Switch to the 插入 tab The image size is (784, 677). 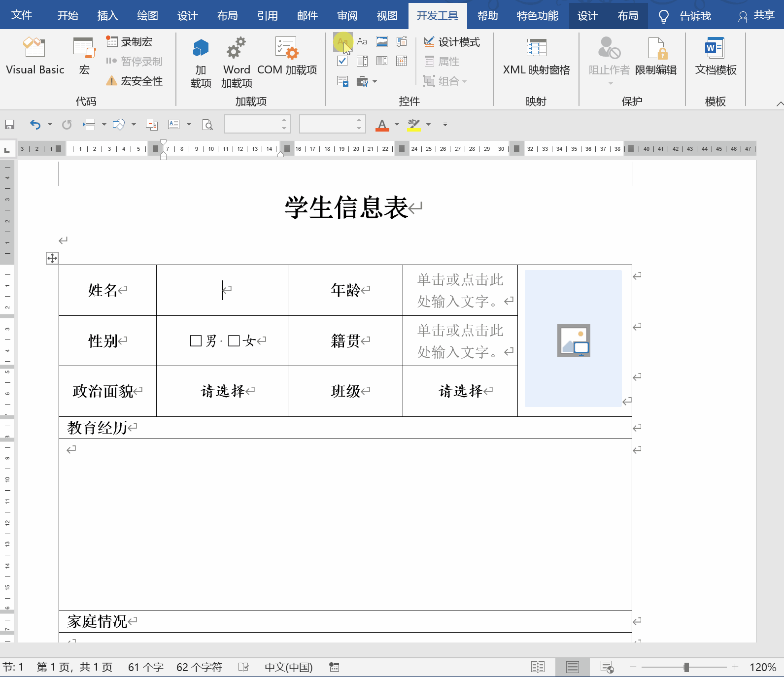click(x=107, y=16)
